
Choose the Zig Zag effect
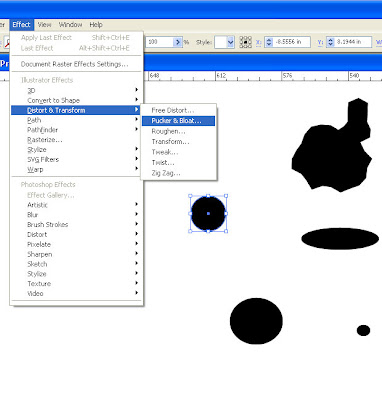tap(179, 173)
